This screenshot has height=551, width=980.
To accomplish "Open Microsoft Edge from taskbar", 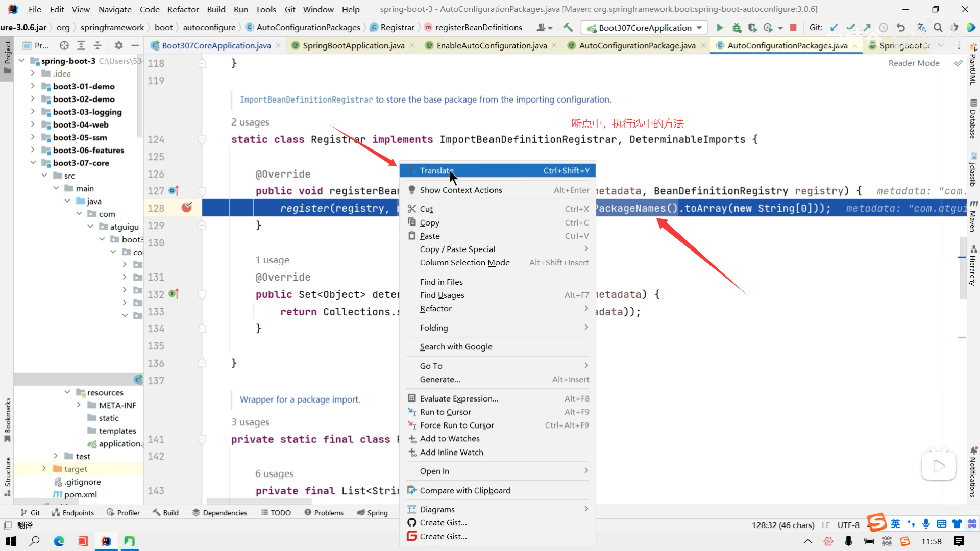I will [59, 541].
